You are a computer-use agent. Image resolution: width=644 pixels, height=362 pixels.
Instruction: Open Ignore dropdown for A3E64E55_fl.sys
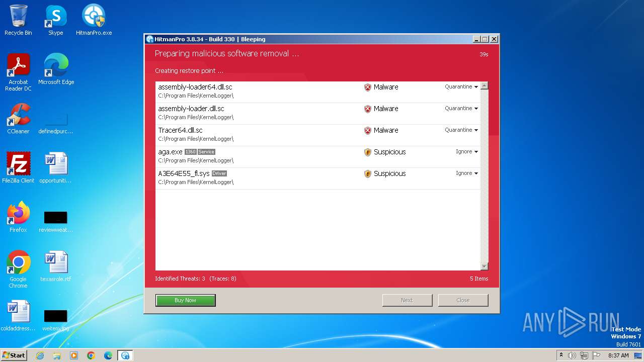pyautogui.click(x=467, y=173)
